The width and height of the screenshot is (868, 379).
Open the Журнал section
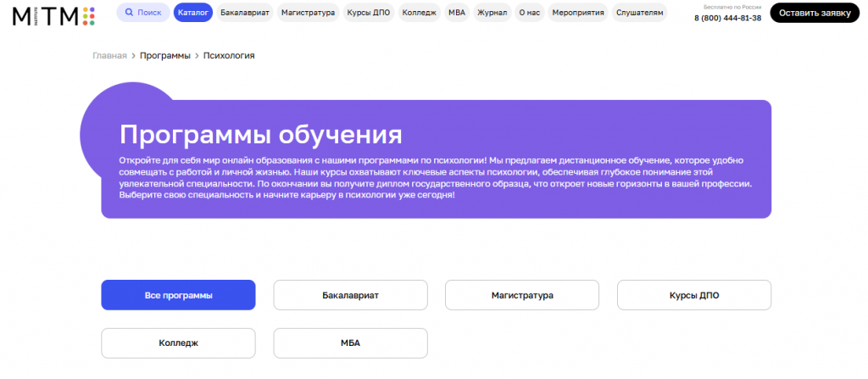(492, 12)
